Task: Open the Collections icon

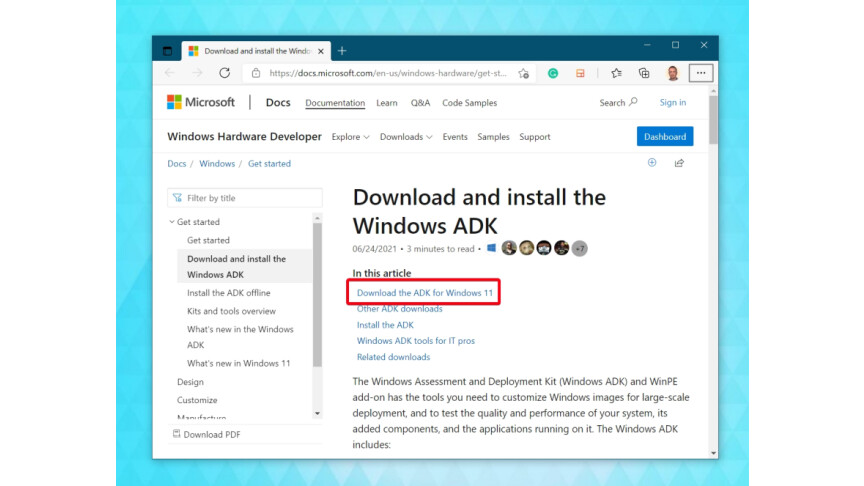Action: coord(644,73)
